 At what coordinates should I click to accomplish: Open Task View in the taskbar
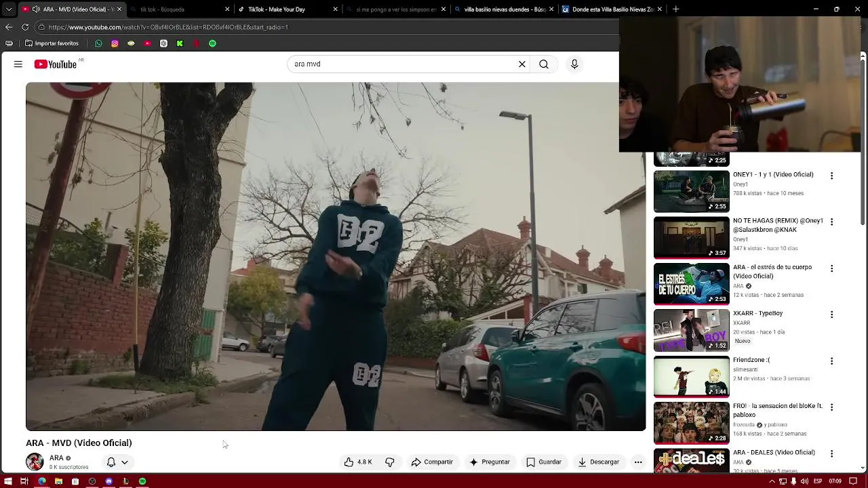click(24, 481)
